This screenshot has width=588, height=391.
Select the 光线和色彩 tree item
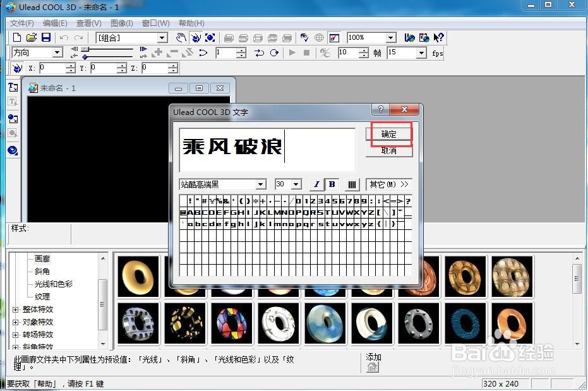(x=54, y=284)
